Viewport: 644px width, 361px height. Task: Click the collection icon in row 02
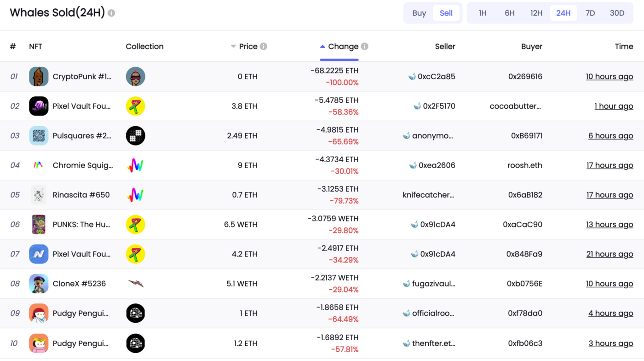point(136,106)
